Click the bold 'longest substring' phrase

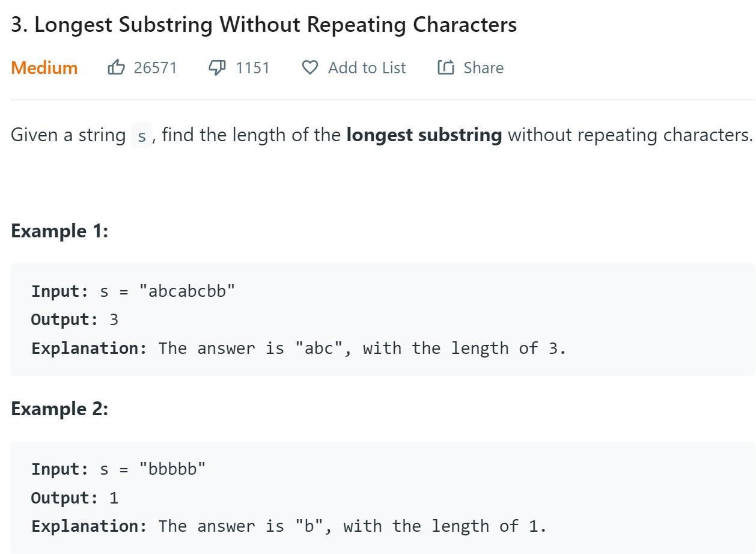coord(424,135)
